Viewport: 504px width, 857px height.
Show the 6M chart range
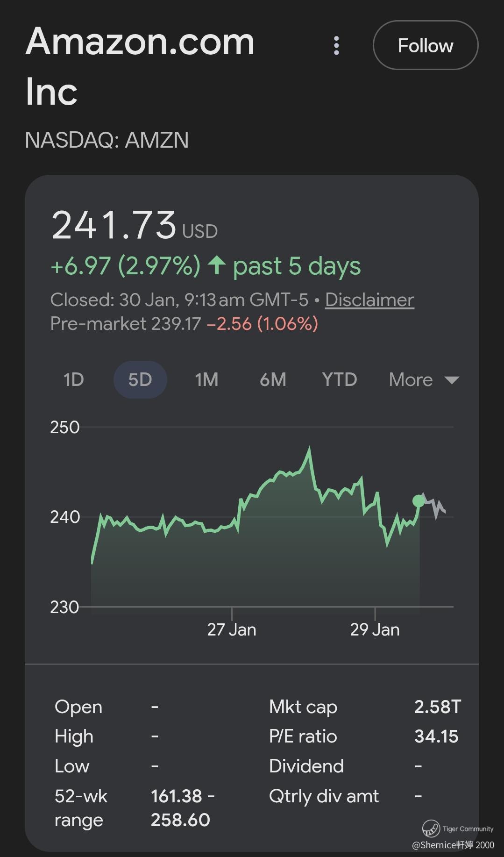point(273,380)
